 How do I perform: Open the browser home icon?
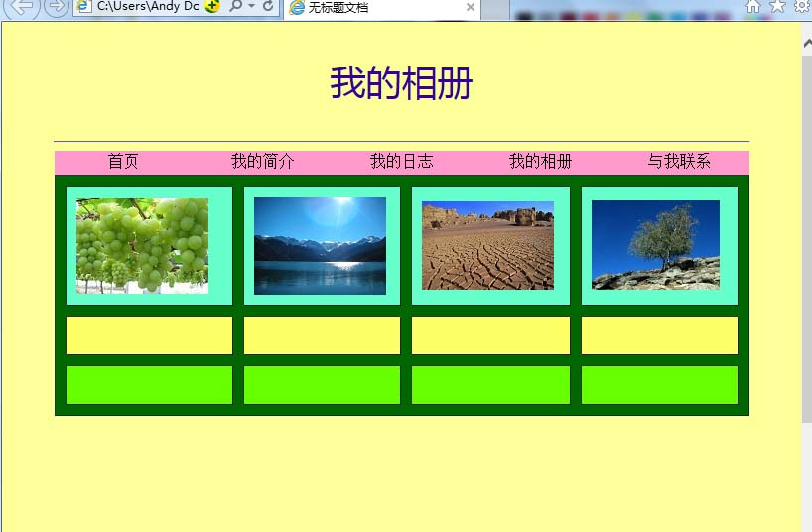(x=753, y=6)
